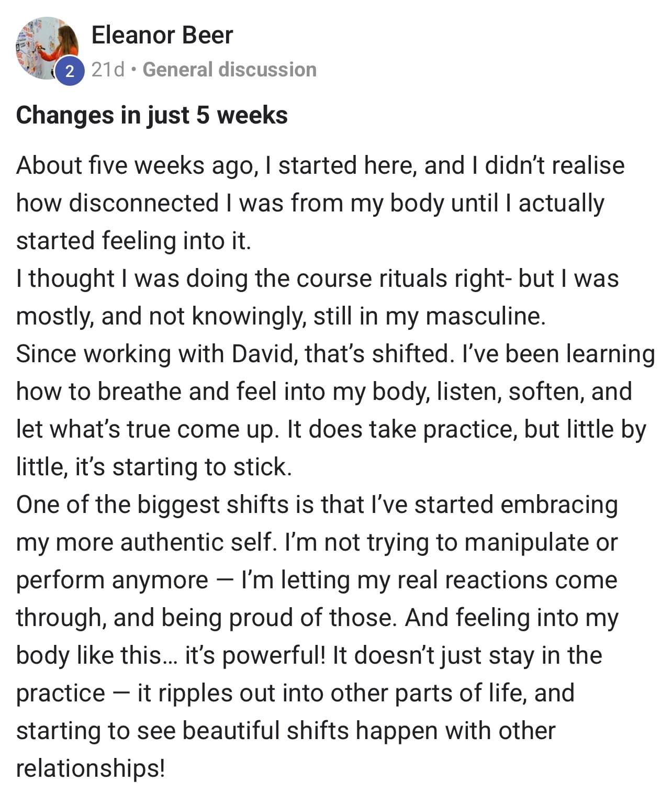Click the 21d post timestamp

pos(108,70)
